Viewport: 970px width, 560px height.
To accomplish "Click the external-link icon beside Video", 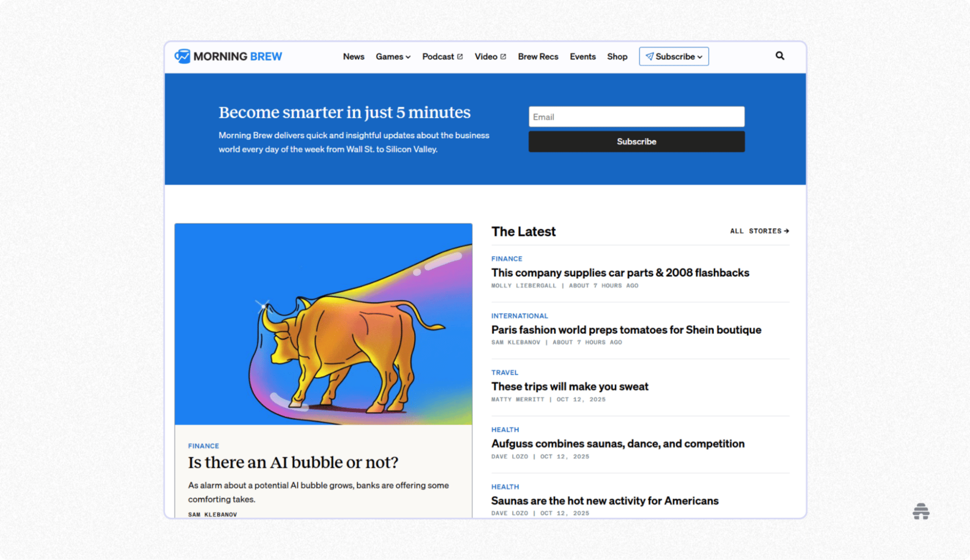I will [x=502, y=56].
